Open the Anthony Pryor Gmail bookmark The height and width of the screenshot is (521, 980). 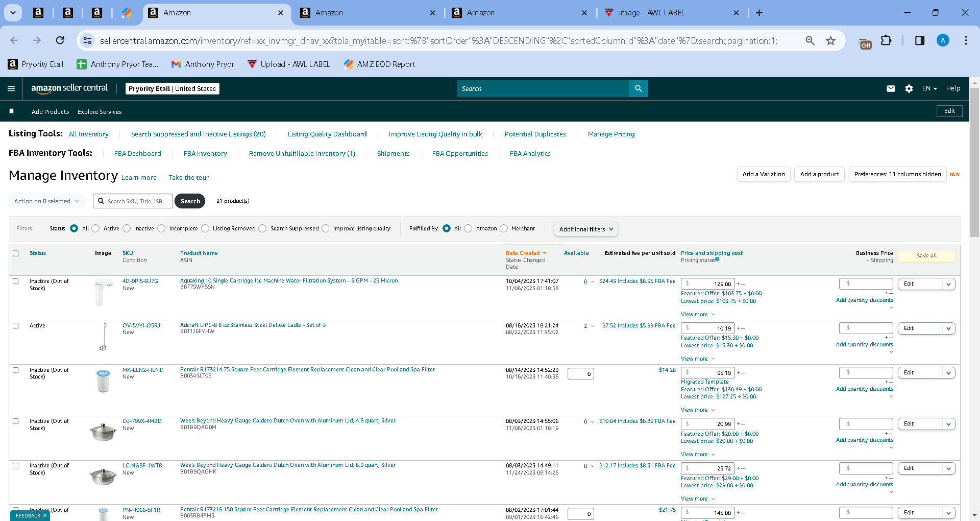pos(203,64)
